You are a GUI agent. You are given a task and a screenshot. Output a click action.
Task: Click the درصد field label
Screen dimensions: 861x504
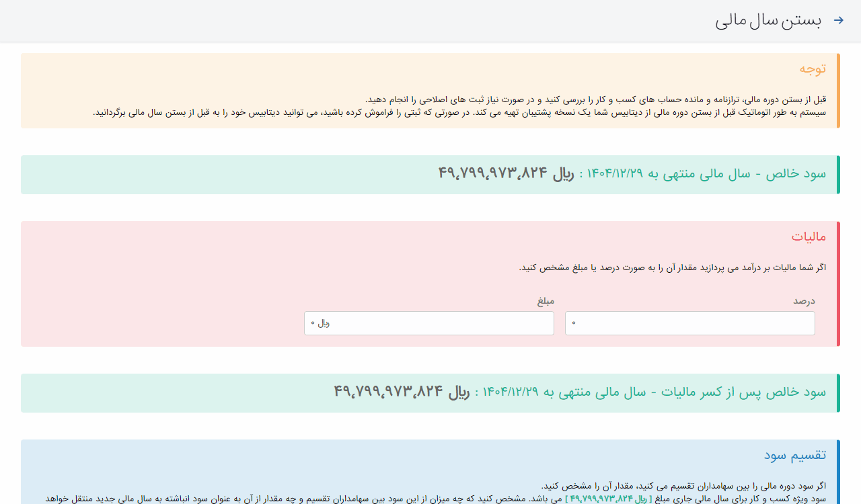tap(804, 300)
